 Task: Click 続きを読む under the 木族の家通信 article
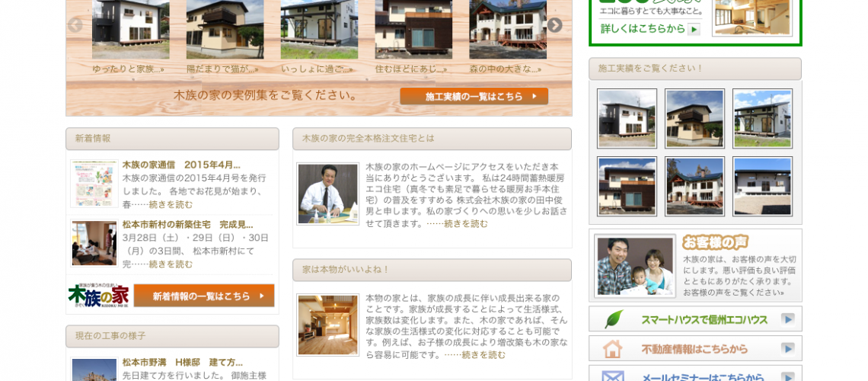pos(171,205)
